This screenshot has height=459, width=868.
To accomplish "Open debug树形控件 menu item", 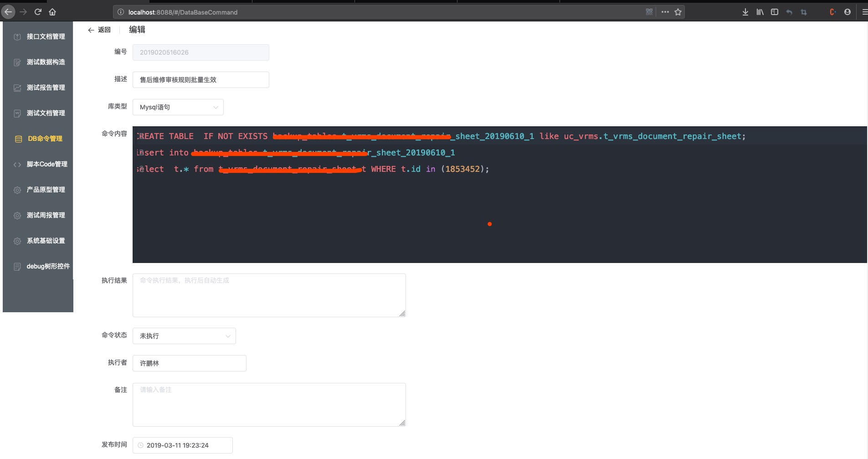I will [38, 266].
